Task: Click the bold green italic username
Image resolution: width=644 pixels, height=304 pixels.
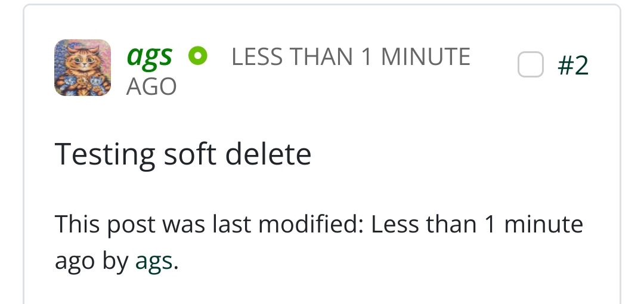Action: pyautogui.click(x=149, y=57)
